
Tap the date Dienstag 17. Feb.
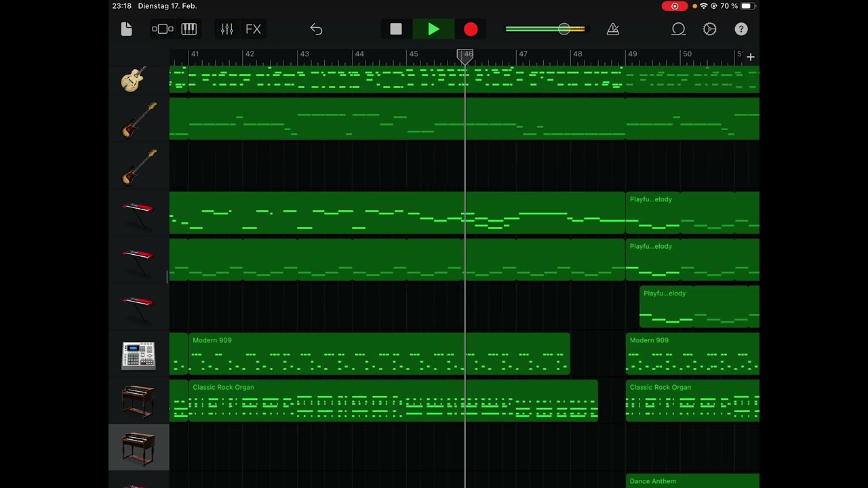tap(167, 6)
